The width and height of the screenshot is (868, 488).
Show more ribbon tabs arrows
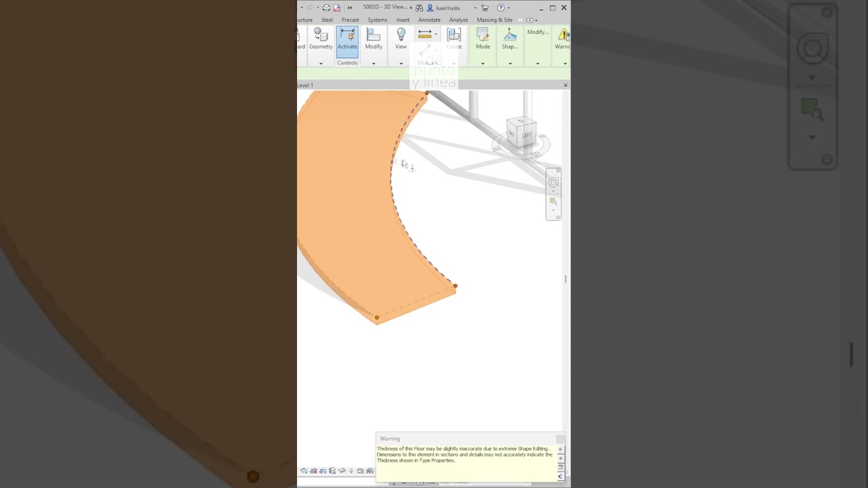point(520,20)
